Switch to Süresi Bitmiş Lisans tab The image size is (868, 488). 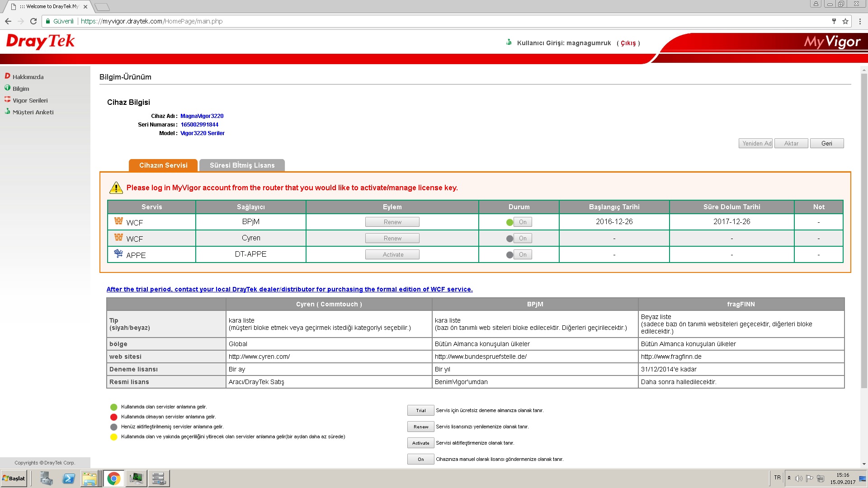[242, 165]
